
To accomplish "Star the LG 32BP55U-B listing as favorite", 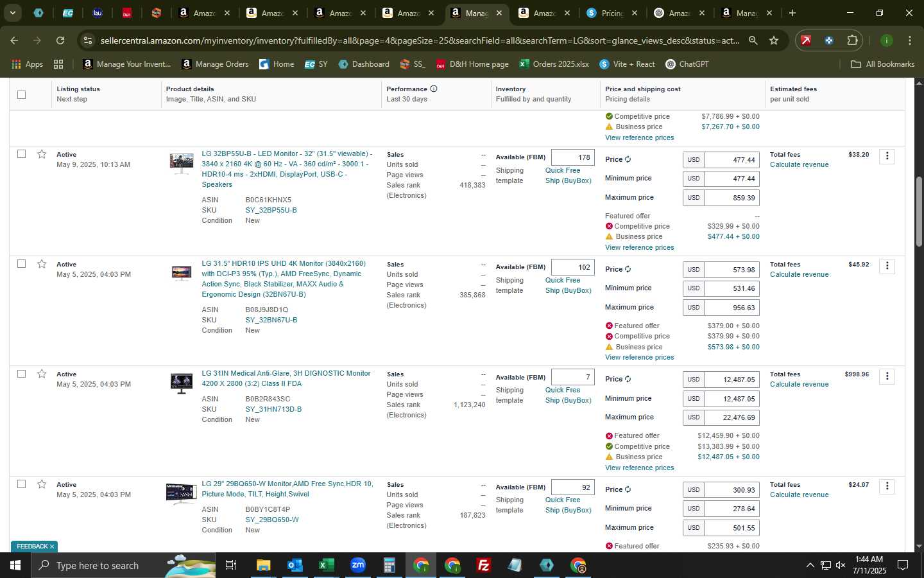I will [x=42, y=154].
